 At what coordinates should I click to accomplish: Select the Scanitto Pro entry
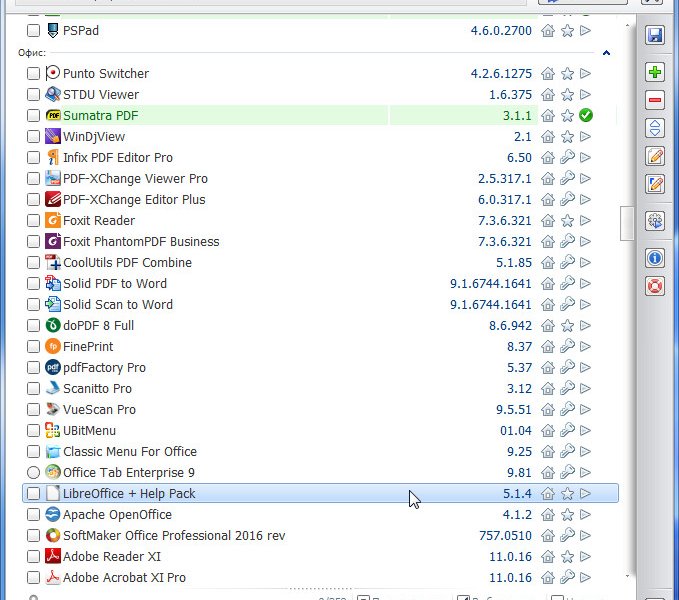tap(320, 389)
